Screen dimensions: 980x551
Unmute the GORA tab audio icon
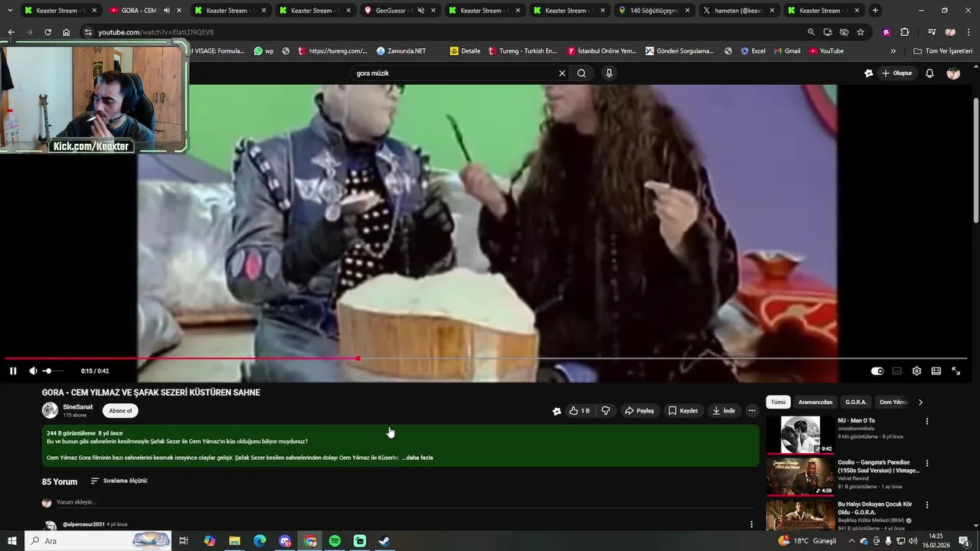(x=167, y=11)
